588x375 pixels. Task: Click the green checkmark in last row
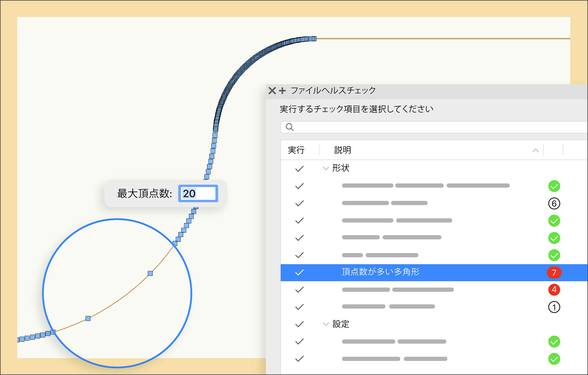point(554,359)
